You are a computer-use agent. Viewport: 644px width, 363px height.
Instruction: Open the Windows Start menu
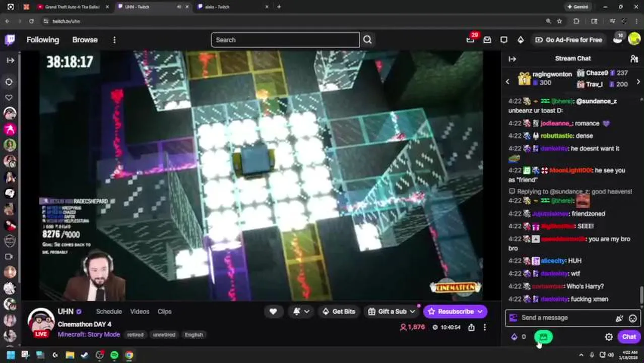(x=11, y=355)
